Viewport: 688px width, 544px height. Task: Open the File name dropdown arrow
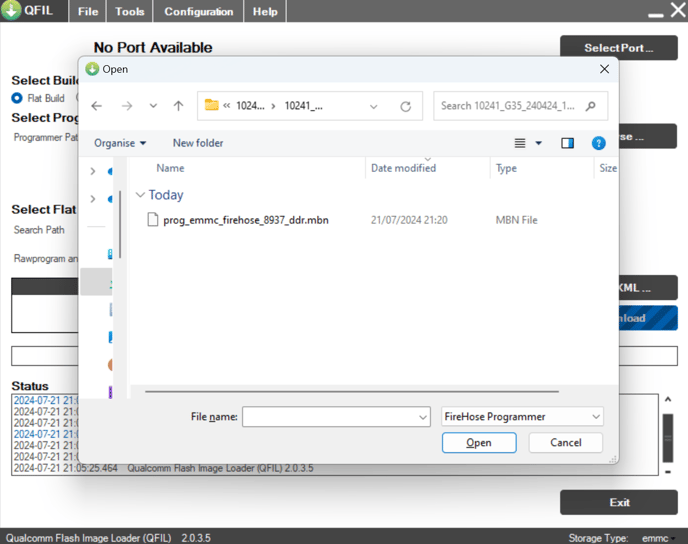(423, 417)
